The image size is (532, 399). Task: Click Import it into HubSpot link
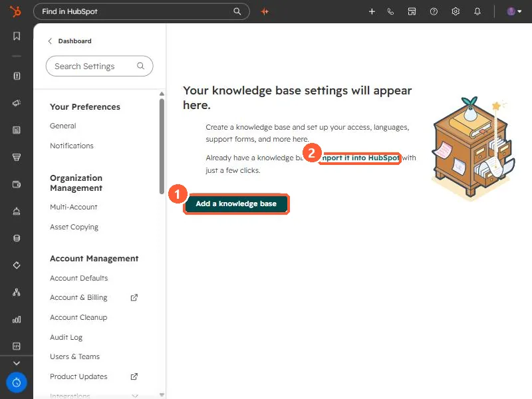(x=360, y=158)
